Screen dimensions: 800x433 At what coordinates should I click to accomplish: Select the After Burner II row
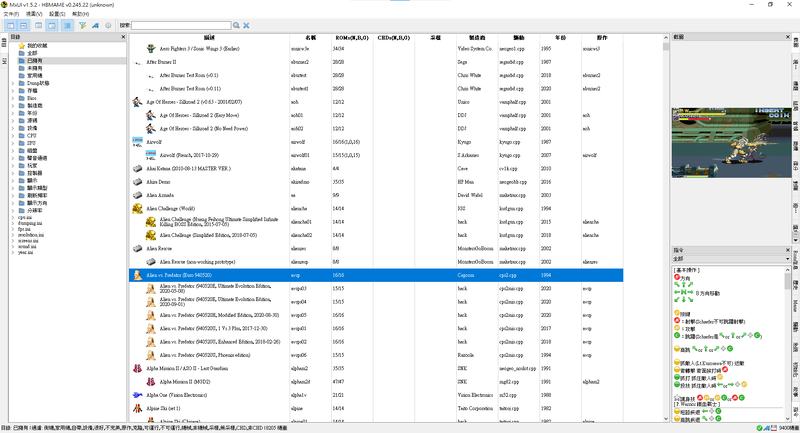(x=376, y=62)
